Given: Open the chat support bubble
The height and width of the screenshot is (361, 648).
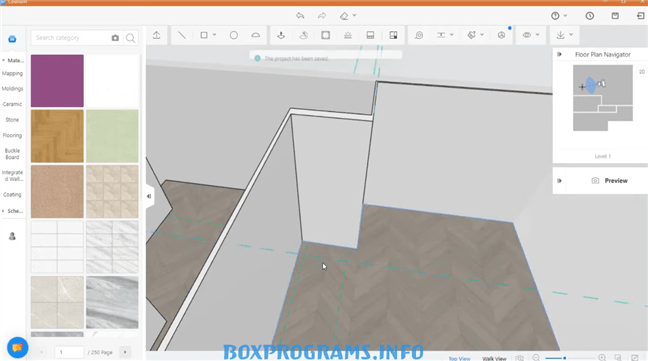Looking at the screenshot, I should (x=17, y=347).
